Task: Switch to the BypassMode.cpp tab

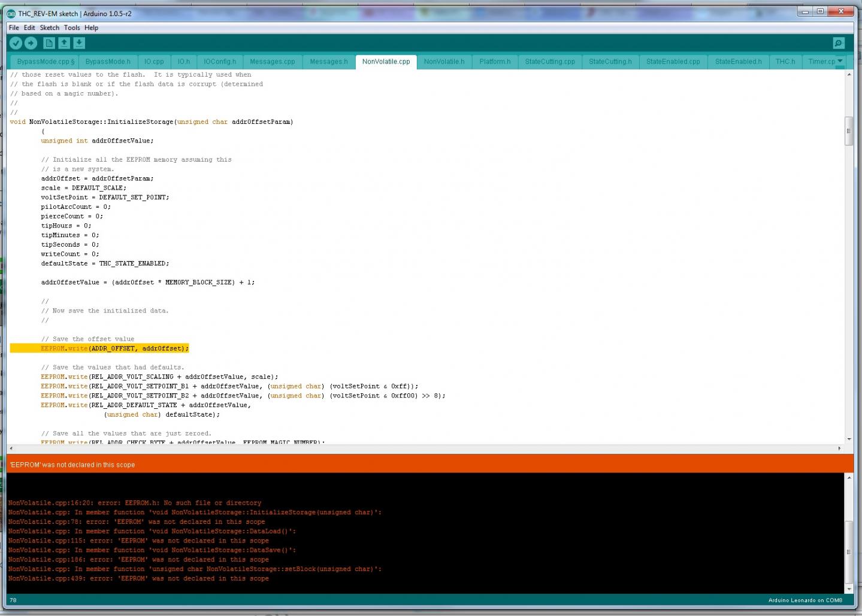Action: [x=46, y=62]
